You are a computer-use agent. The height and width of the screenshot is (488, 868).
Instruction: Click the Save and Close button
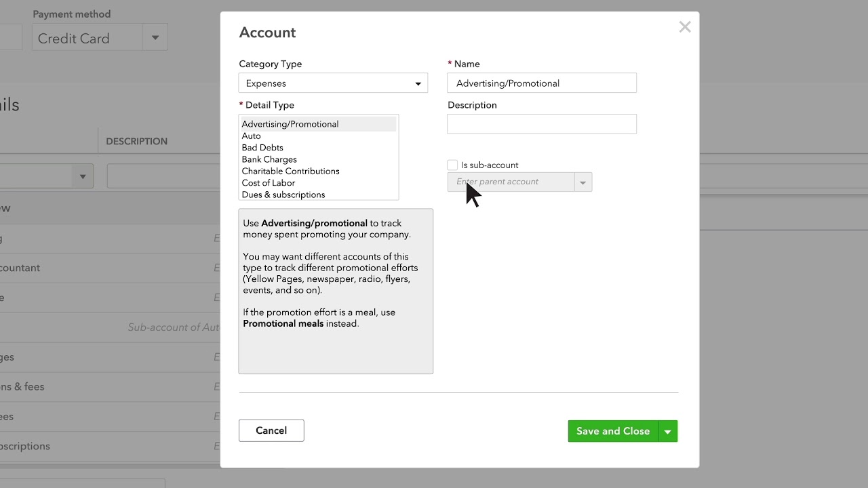click(x=612, y=431)
